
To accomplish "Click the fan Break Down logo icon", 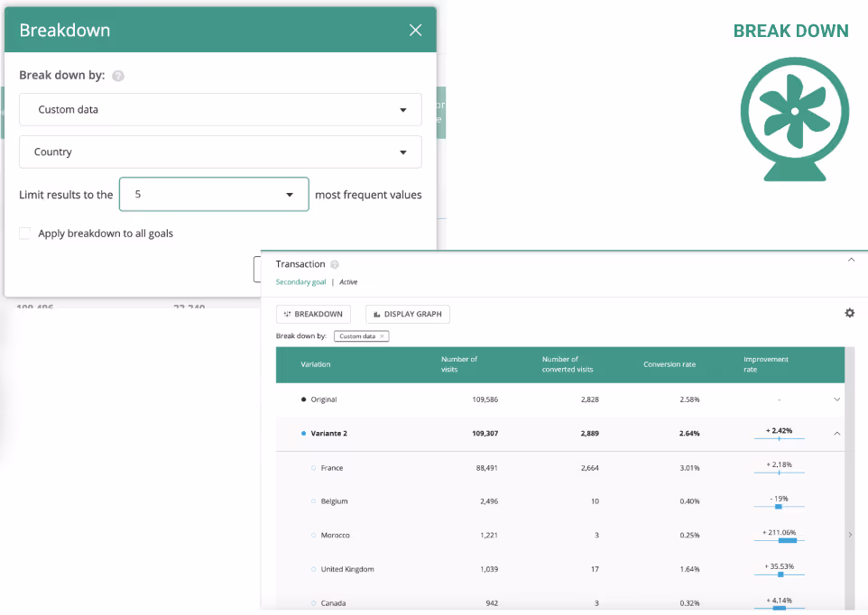I will pyautogui.click(x=795, y=119).
